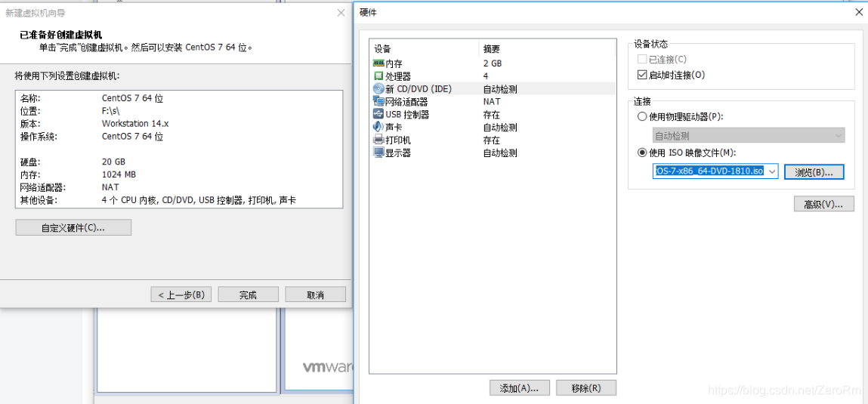Select 使用 ISO 映像文件(M) radio option
Viewport: 868px width, 404px height.
642,153
